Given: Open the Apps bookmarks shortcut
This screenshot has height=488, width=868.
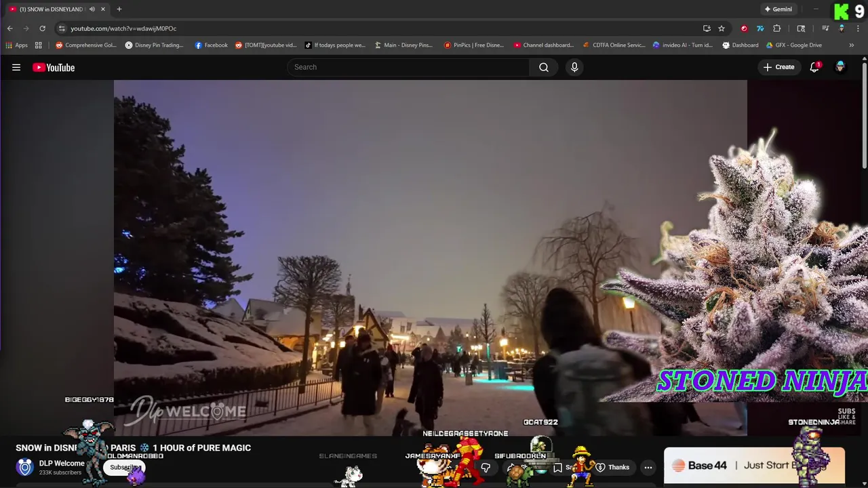Looking at the screenshot, I should pos(17,45).
